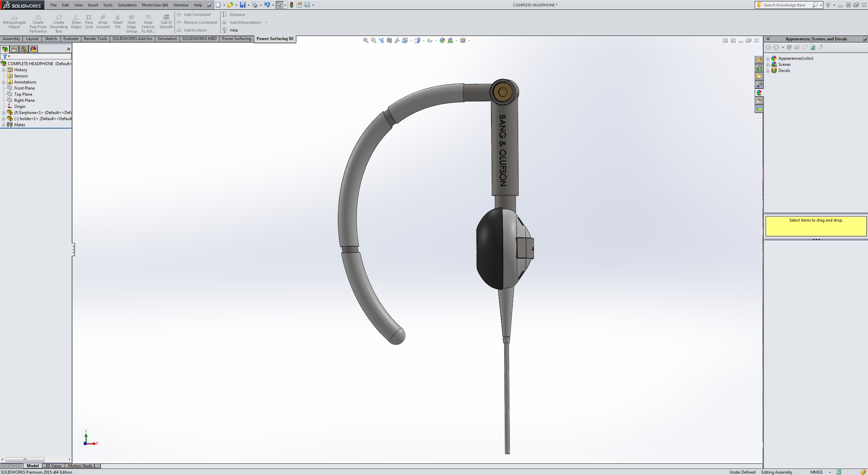
Task: Click the Hide/Show Items glasses icon
Action: pos(430,40)
